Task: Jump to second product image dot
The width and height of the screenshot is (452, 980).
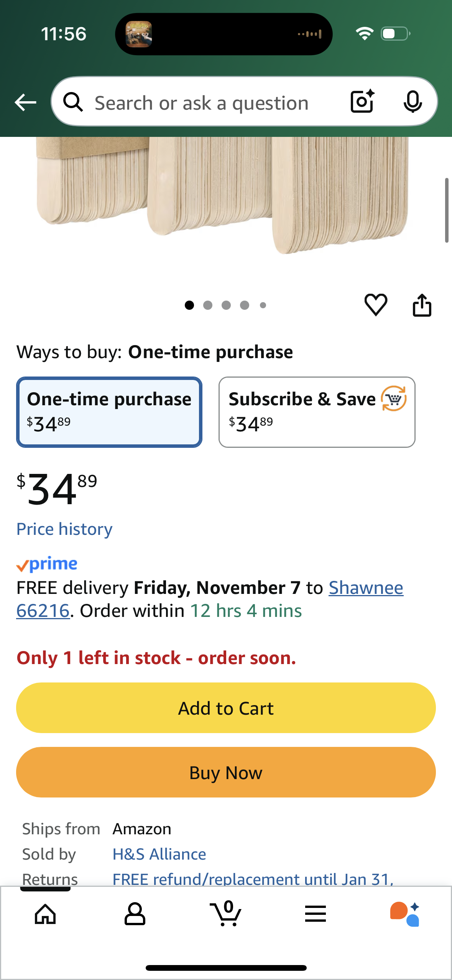Action: (x=208, y=305)
